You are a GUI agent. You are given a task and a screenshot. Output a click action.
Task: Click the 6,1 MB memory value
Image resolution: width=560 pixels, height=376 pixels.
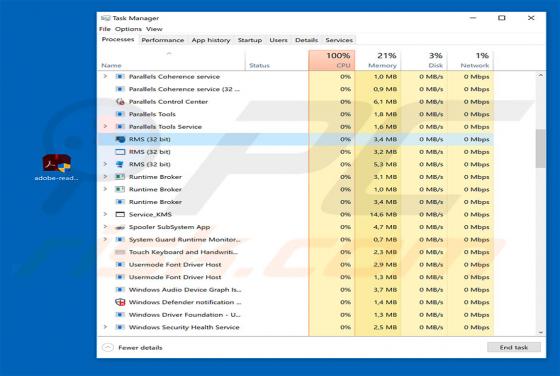tap(385, 102)
